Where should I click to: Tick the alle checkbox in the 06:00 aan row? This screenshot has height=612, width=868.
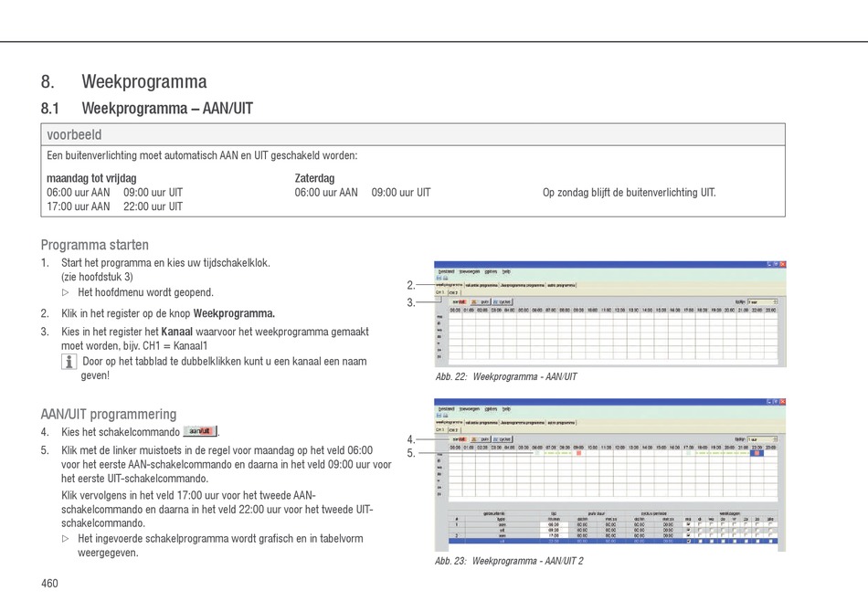click(770, 524)
